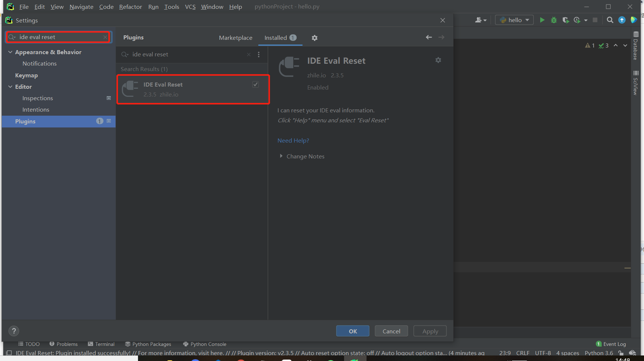Viewport: 644px width, 361px height.
Task: Switch to the Installed tab
Action: (280, 38)
